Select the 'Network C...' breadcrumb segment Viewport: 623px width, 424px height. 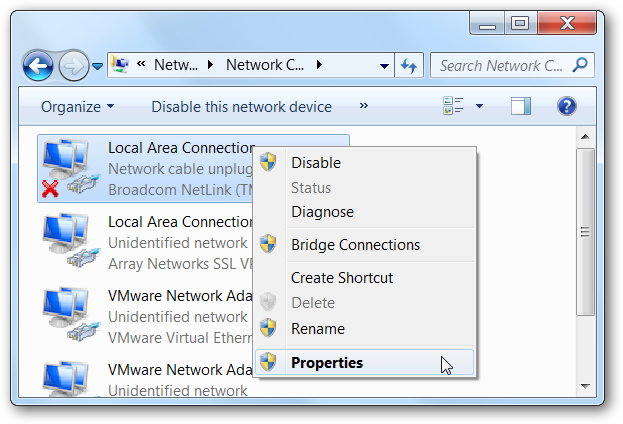pos(265,65)
